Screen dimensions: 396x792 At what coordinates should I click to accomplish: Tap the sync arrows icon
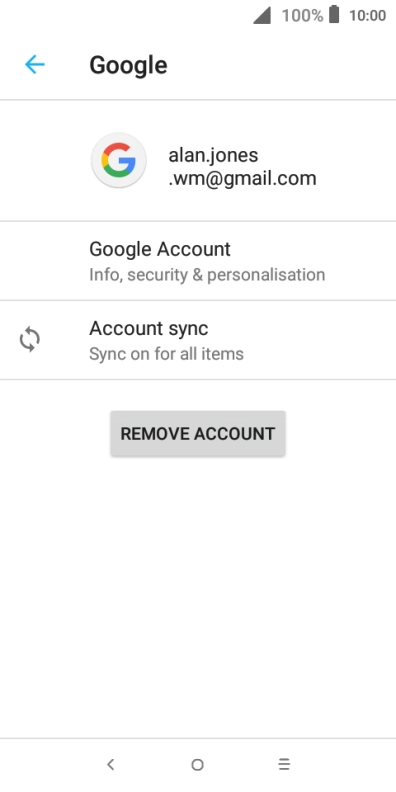pyautogui.click(x=30, y=339)
